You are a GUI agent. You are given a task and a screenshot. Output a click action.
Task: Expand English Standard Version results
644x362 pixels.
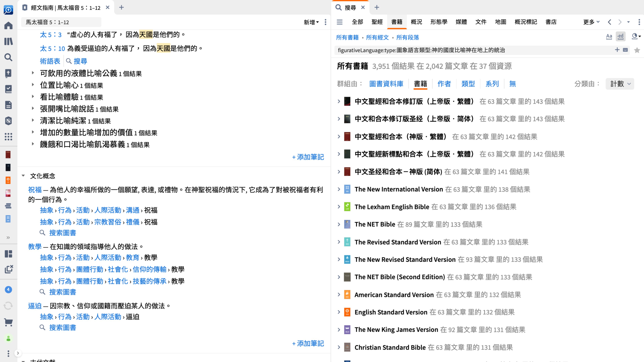pos(339,312)
